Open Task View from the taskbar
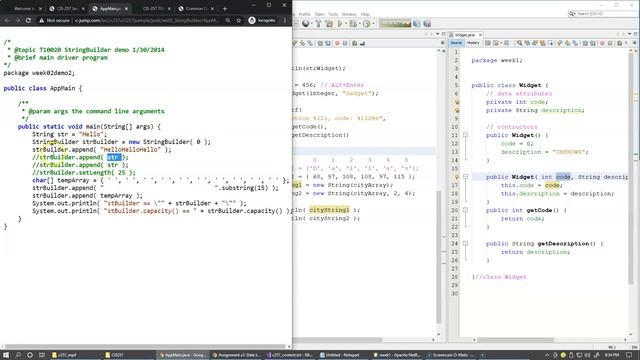 tap(42, 355)
